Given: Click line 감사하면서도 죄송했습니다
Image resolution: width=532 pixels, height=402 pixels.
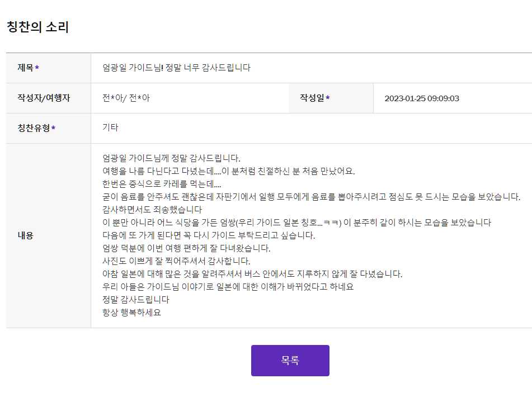Looking at the screenshot, I should click(x=152, y=210).
